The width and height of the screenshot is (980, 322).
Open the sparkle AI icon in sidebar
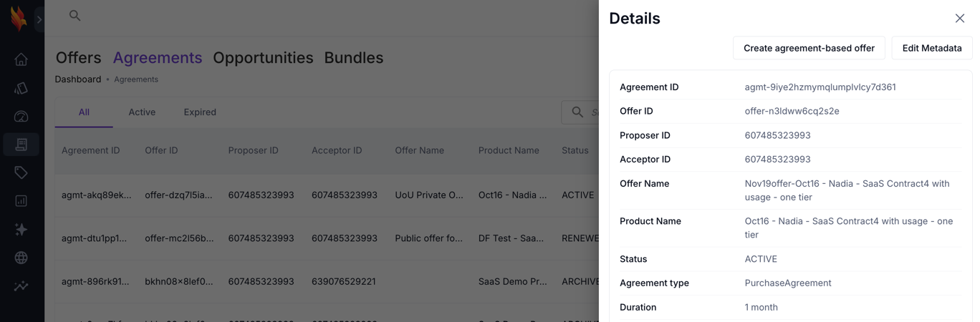(x=21, y=229)
